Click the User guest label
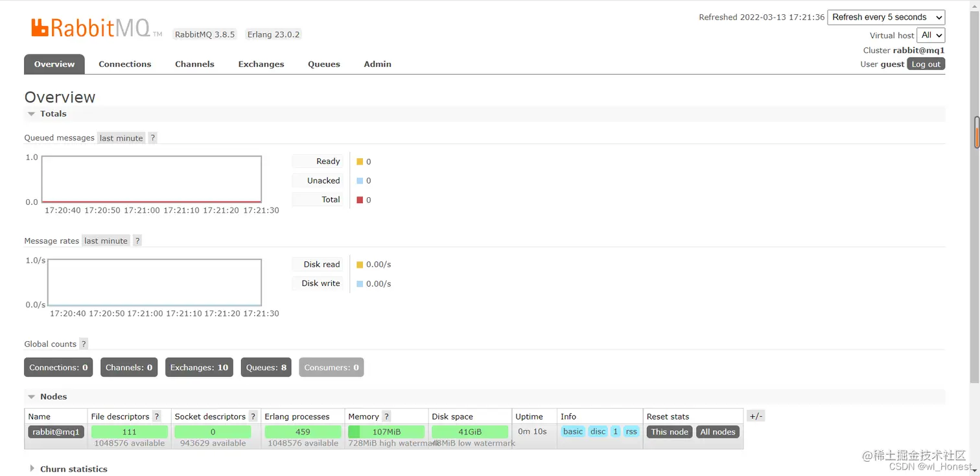The image size is (980, 476). (x=882, y=64)
